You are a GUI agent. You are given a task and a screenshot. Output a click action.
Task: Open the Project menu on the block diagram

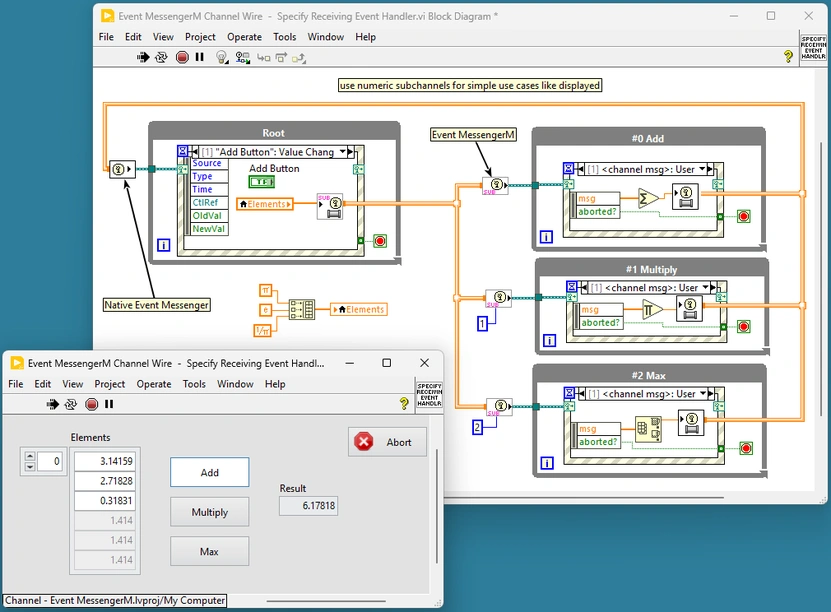point(200,37)
